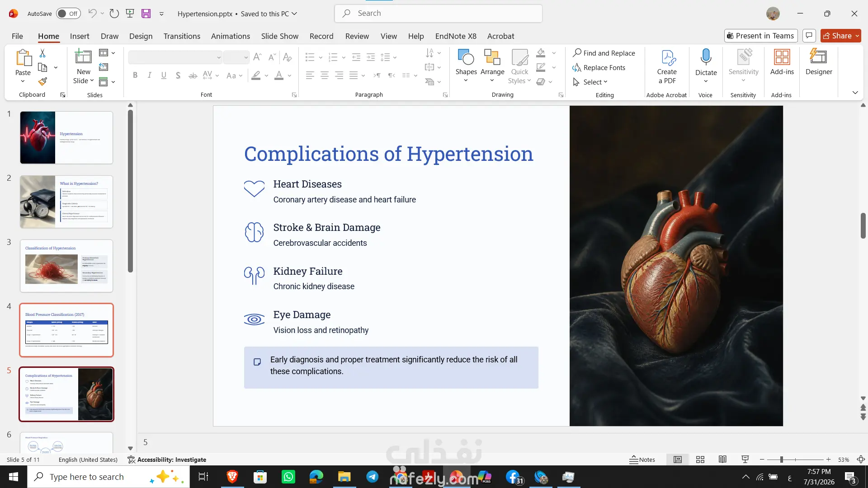Toggle Justify paragraph alignment

point(354,75)
